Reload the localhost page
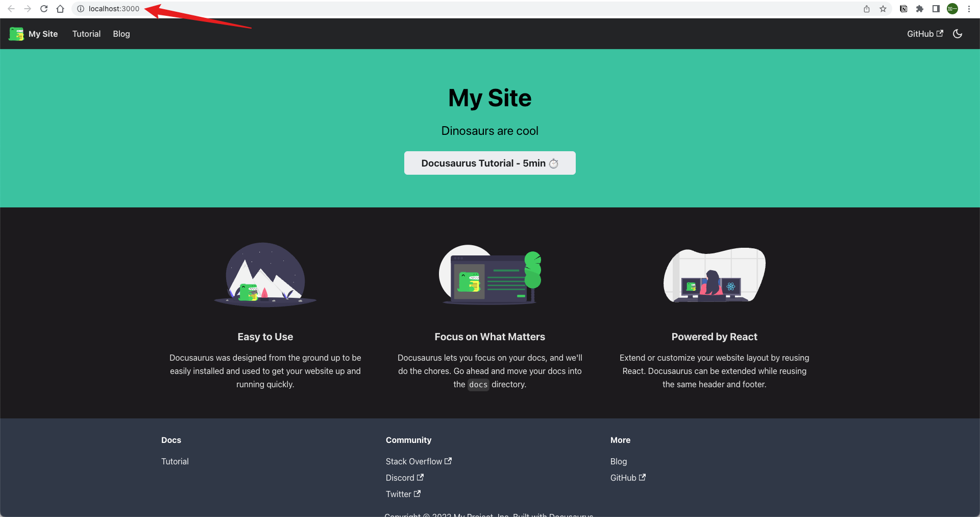Image resolution: width=980 pixels, height=517 pixels. (44, 9)
